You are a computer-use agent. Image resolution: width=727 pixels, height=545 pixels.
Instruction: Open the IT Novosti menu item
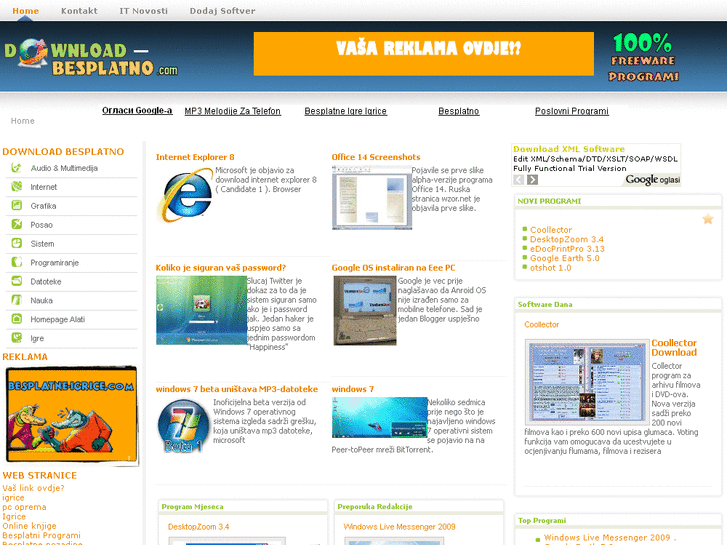[x=144, y=11]
